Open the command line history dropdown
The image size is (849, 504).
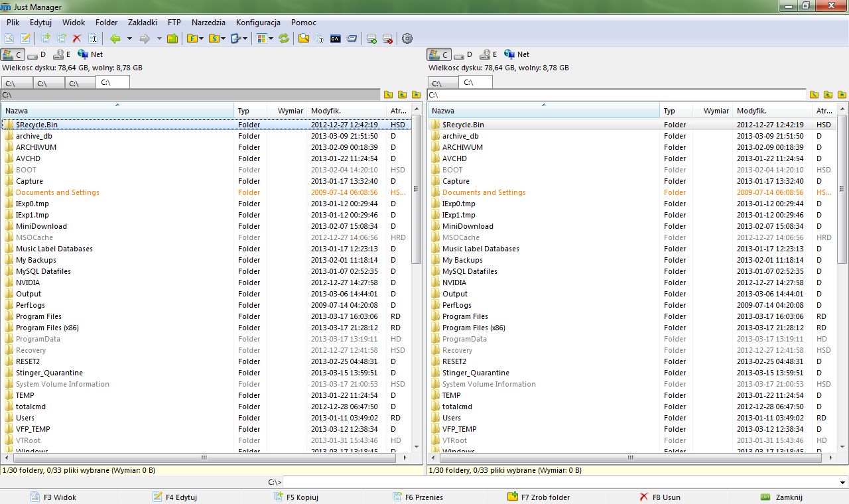[x=843, y=482]
